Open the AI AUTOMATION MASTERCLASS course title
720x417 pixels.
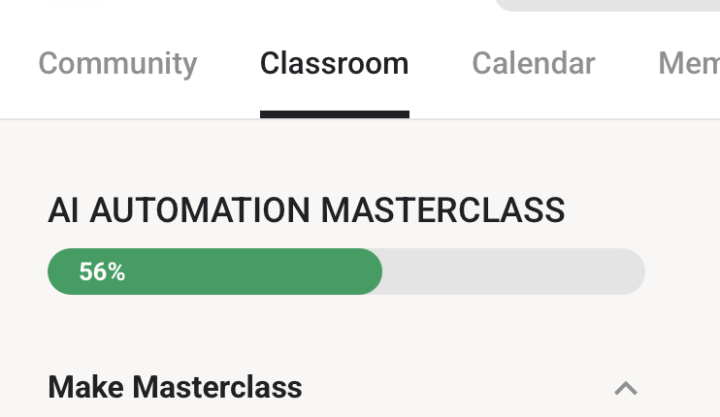click(x=306, y=211)
